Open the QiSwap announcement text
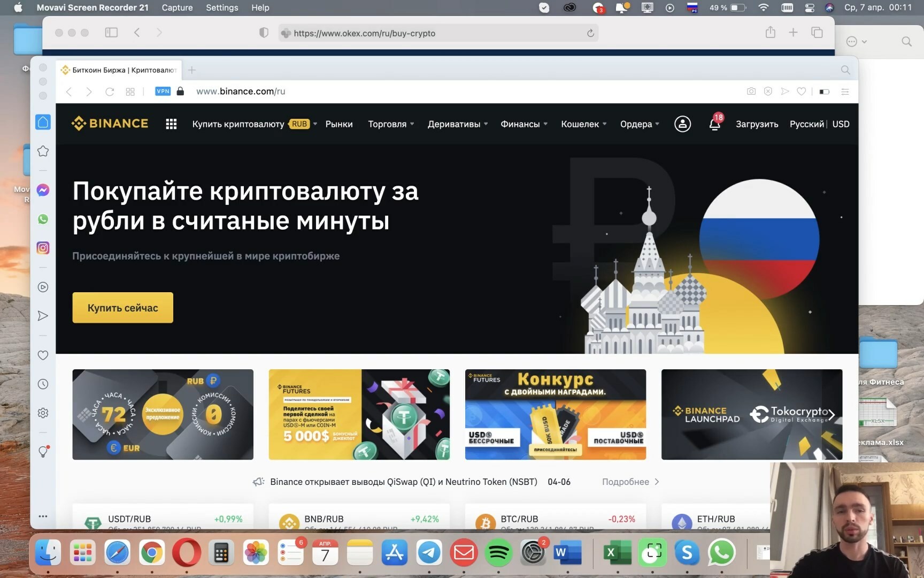The image size is (924, 578). pos(404,482)
